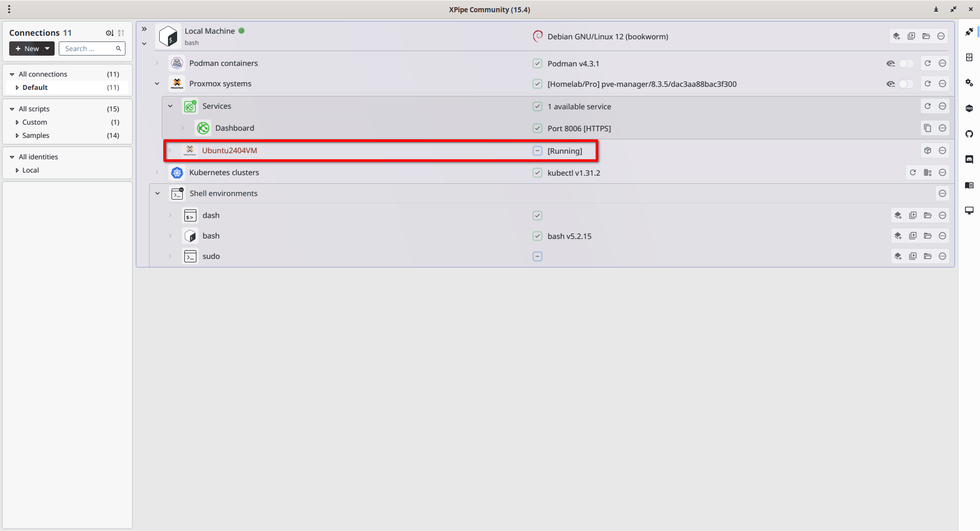This screenshot has height=531, width=980.
Task: Expand the Kubernetes clusters entry
Action: point(157,173)
